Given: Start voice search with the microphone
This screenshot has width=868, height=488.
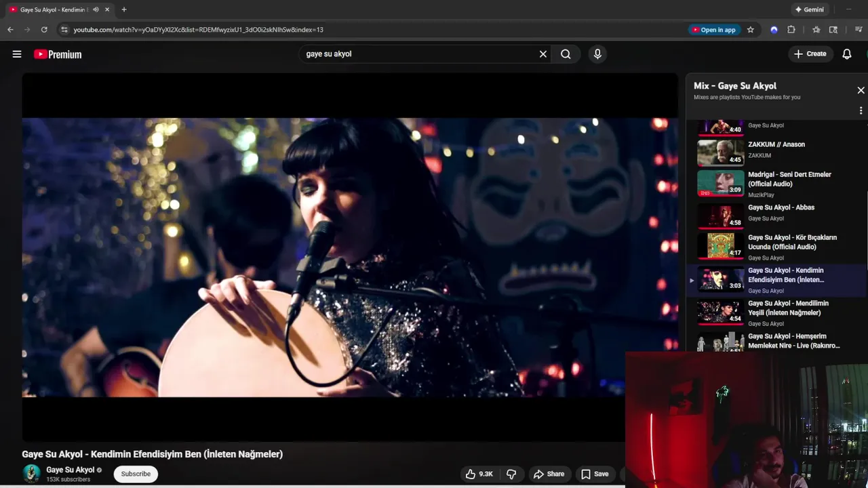Looking at the screenshot, I should coord(597,54).
